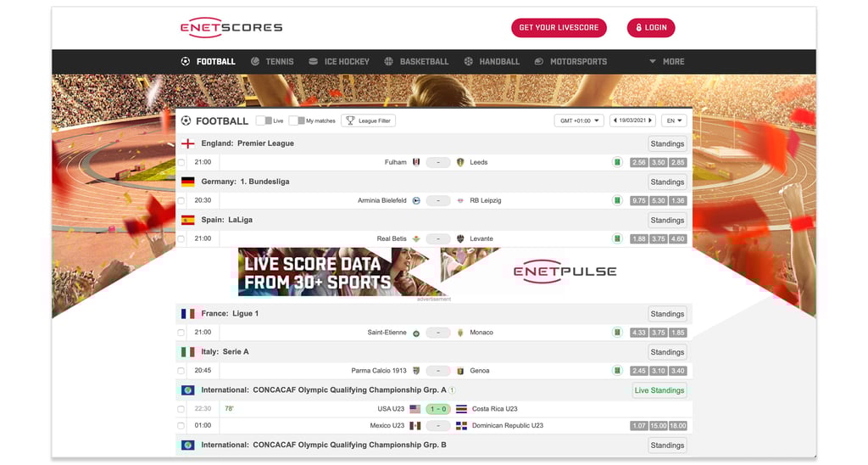Click green icon in Bielefeld row
Viewport: 868px width, 465px height.
point(617,200)
